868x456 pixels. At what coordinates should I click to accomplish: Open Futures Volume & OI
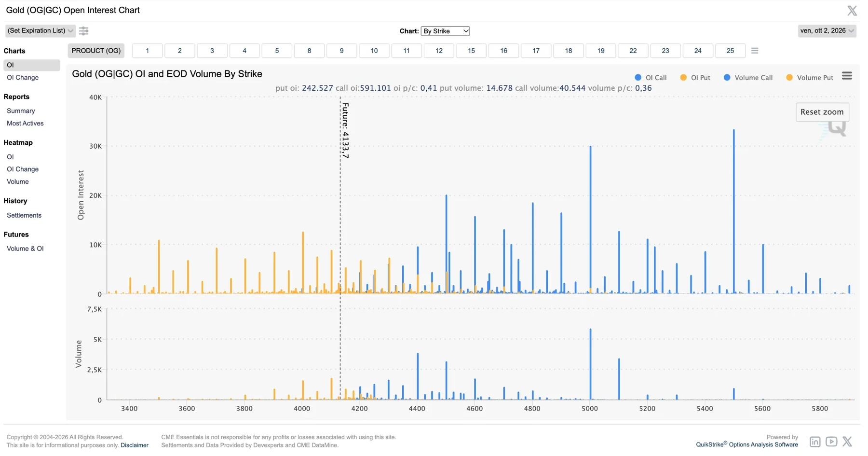click(x=25, y=249)
